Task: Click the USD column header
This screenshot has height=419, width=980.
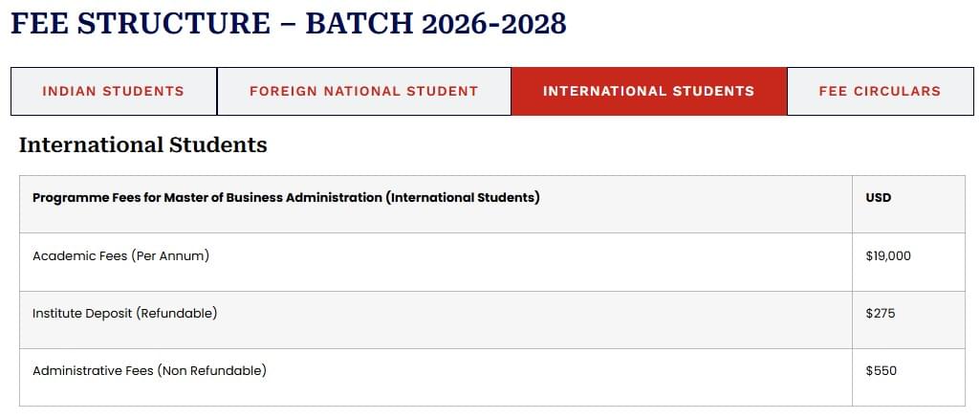Action: (878, 198)
